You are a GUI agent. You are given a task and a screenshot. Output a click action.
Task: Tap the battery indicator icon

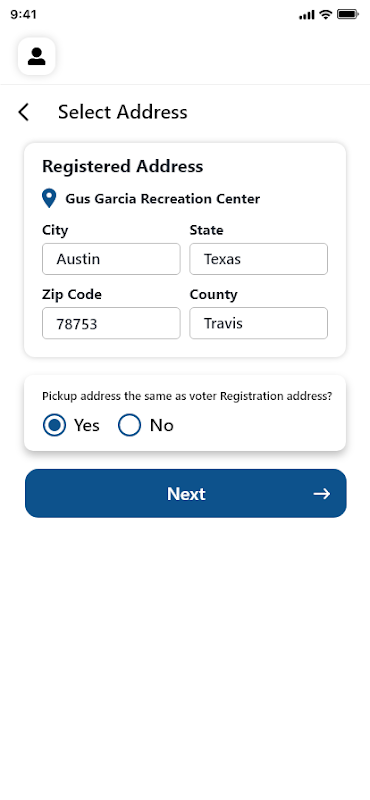click(x=348, y=14)
